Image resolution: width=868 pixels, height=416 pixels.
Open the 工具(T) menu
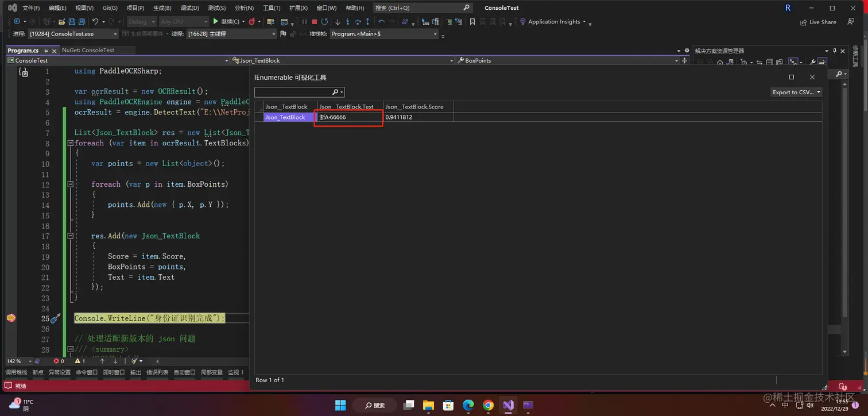(x=272, y=8)
